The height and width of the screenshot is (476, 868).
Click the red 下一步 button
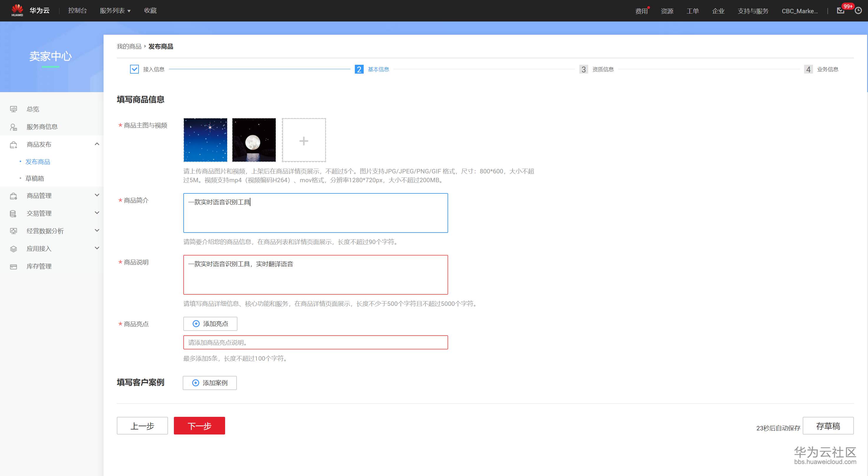pos(199,425)
